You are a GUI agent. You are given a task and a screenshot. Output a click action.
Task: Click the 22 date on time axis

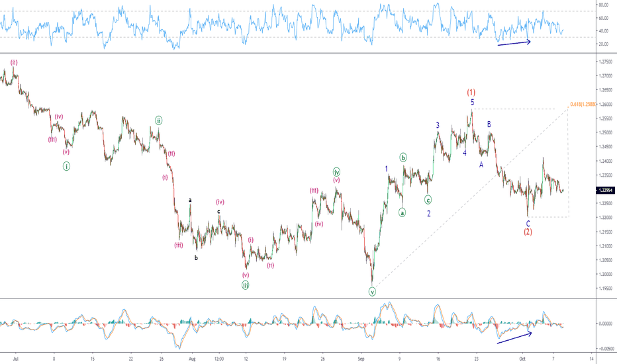[130, 359]
